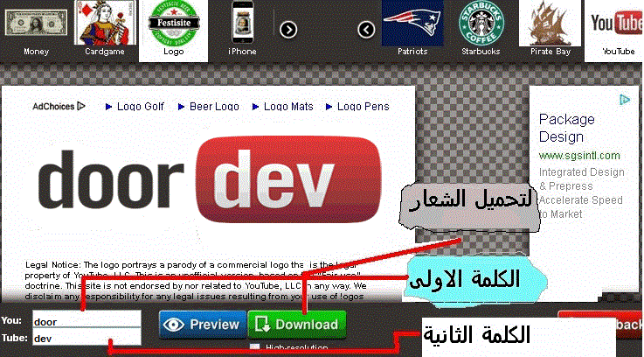Click the Preview button
Image resolution: width=644 pixels, height=357 pixels.
(x=203, y=325)
